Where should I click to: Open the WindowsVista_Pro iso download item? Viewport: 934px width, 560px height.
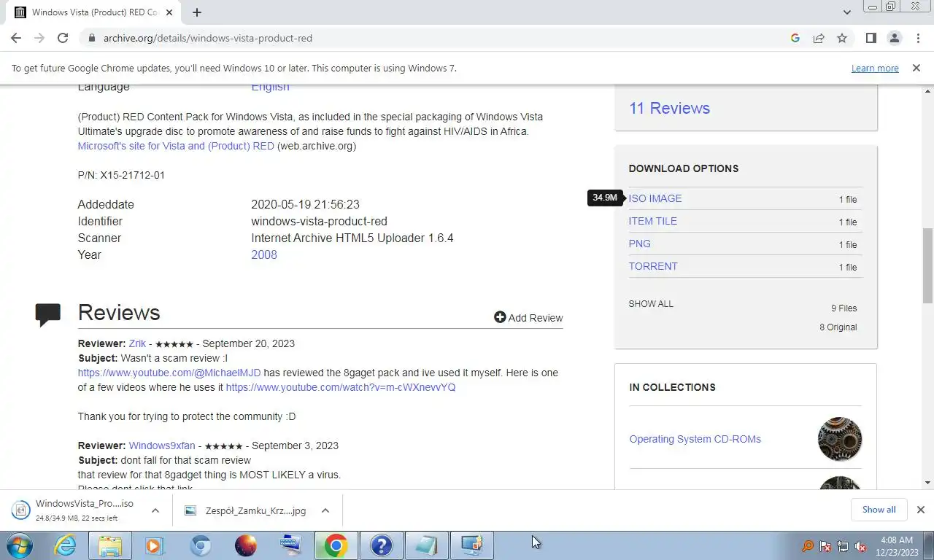tap(75, 510)
